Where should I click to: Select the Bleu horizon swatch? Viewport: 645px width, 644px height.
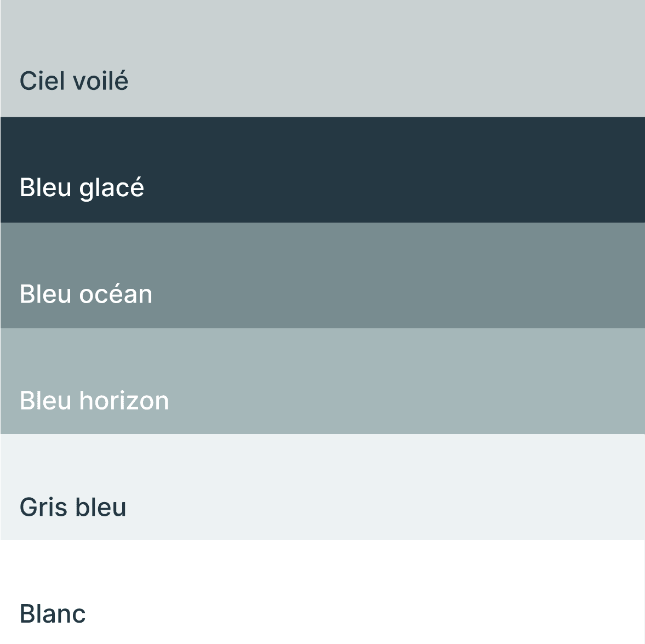point(322,381)
